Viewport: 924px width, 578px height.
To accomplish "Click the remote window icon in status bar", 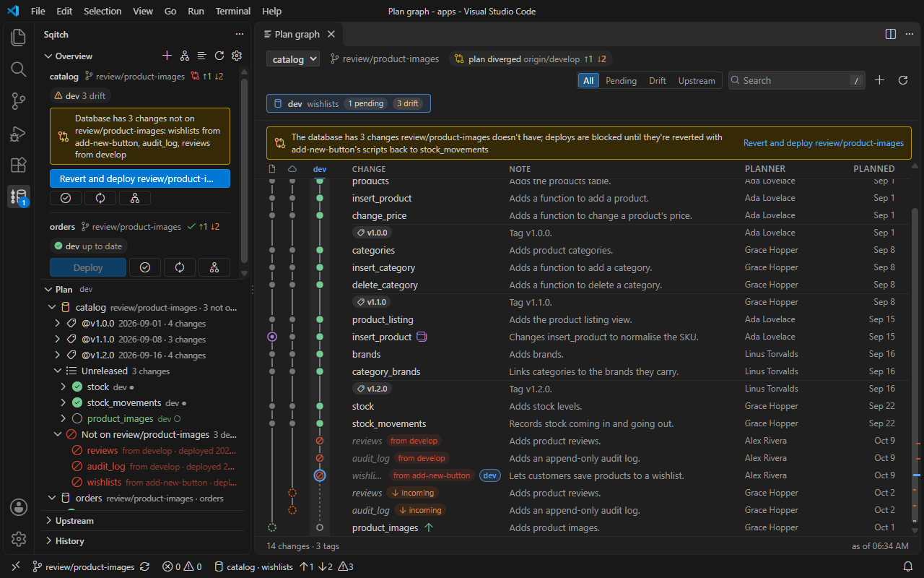I will coord(16,566).
